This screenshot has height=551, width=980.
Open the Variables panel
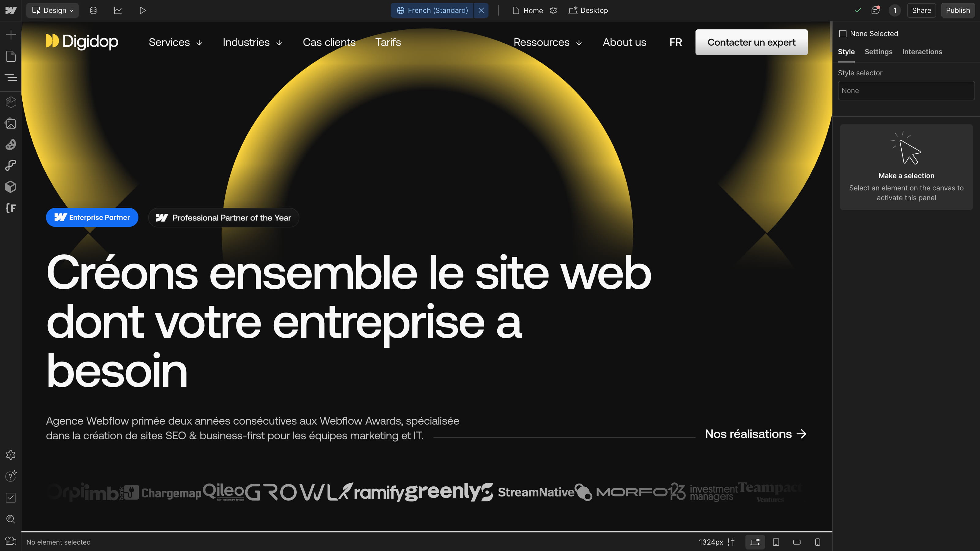11,165
